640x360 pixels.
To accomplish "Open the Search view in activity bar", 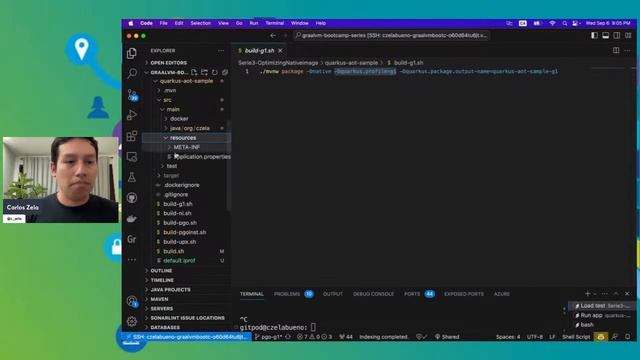I will 132,73.
